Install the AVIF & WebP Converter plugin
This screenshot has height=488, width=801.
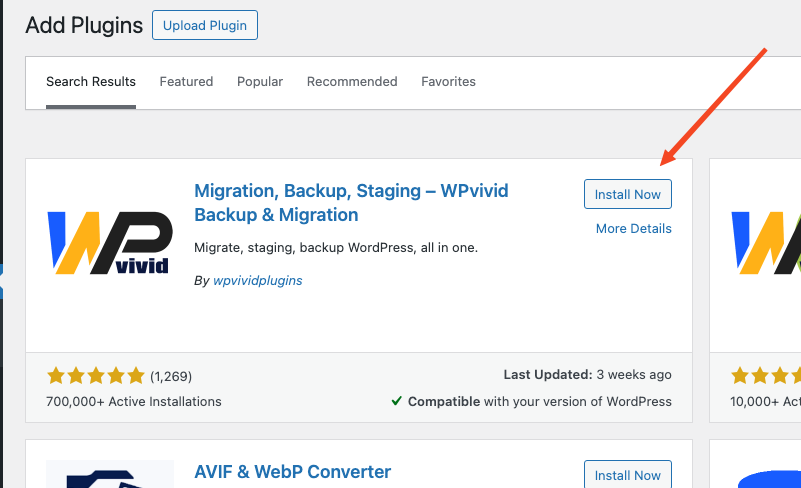628,475
